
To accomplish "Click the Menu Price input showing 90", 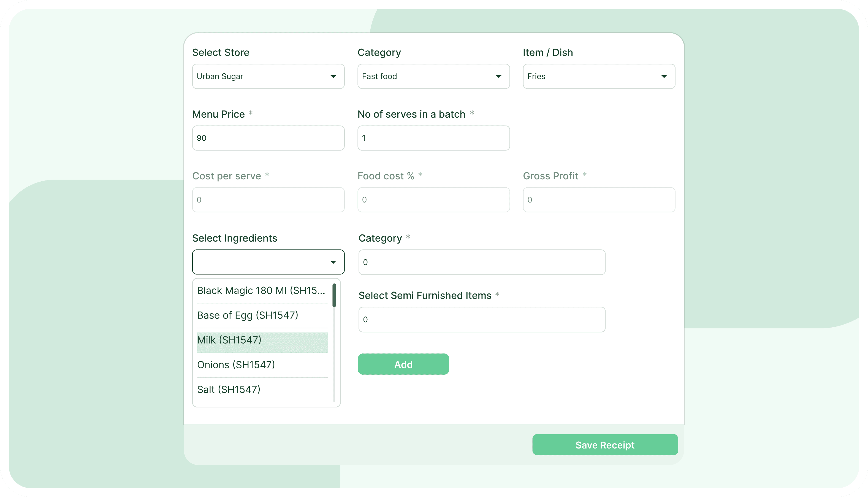I will click(x=268, y=138).
